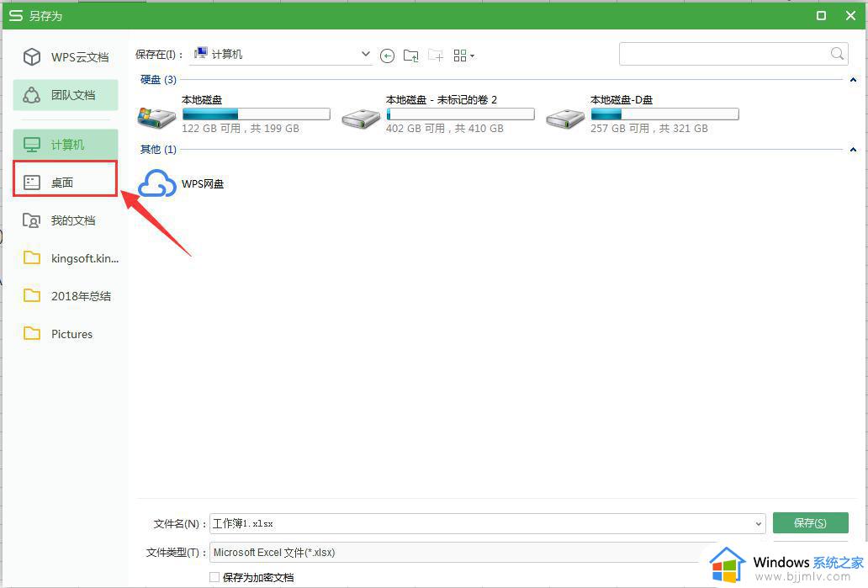Close the 另存为 dialog
This screenshot has height=588, width=868.
click(851, 15)
